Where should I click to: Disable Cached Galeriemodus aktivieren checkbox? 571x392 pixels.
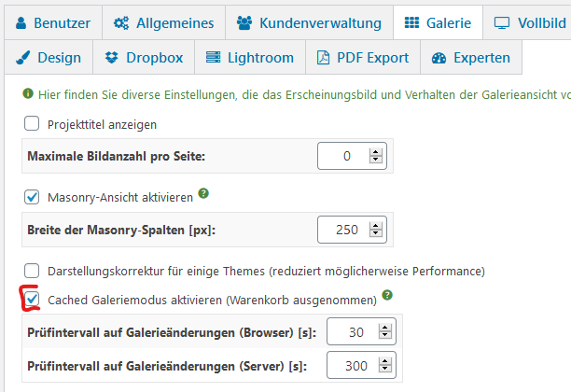click(x=32, y=300)
